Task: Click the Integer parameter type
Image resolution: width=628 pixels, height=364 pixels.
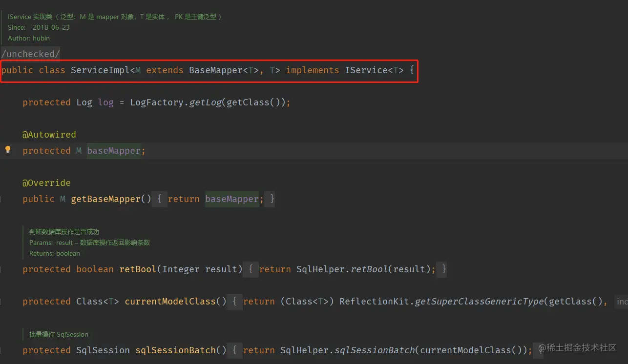Action: [x=181, y=269]
